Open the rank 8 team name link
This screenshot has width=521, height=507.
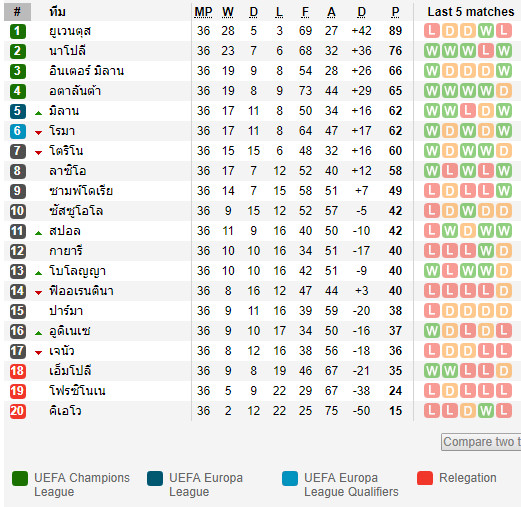(x=68, y=171)
